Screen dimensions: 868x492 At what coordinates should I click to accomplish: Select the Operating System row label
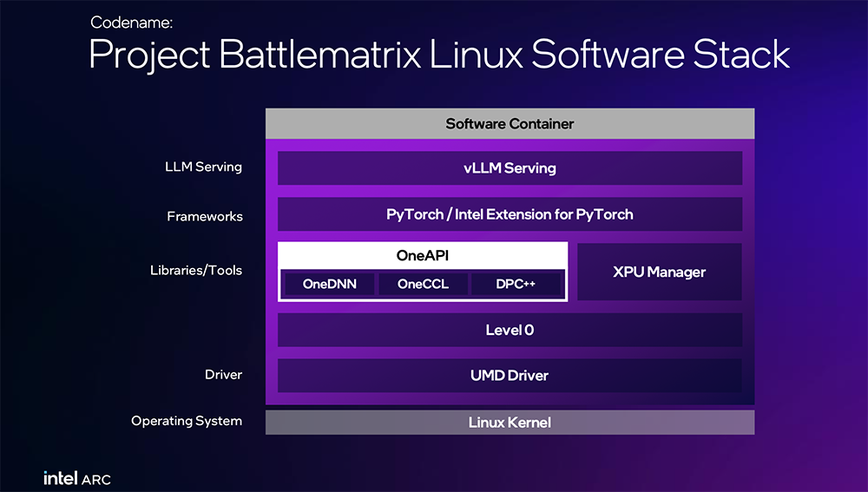(x=187, y=421)
